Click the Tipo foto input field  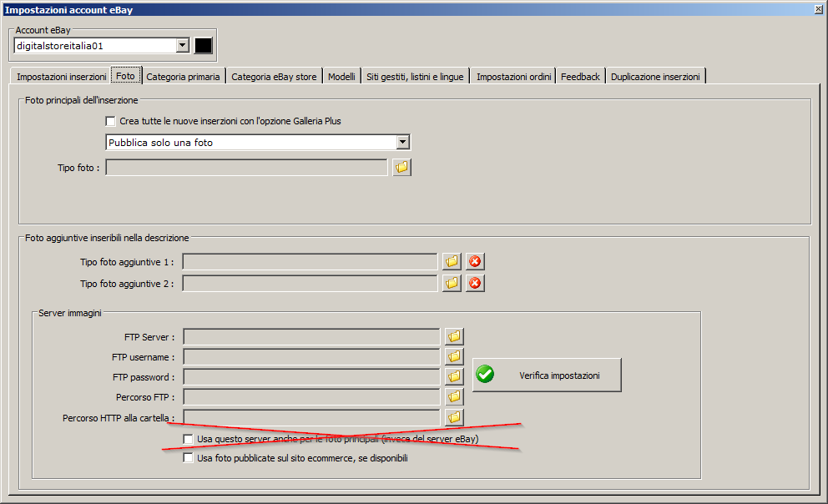[x=246, y=167]
